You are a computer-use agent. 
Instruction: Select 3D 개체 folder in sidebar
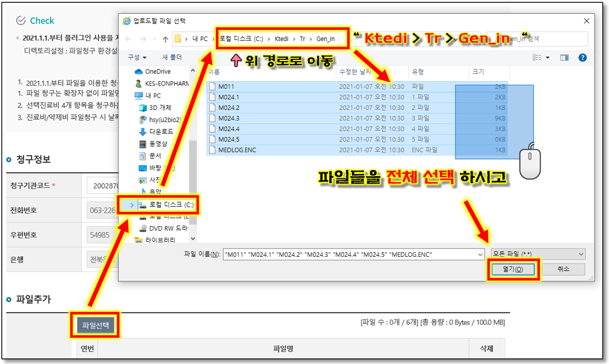160,107
